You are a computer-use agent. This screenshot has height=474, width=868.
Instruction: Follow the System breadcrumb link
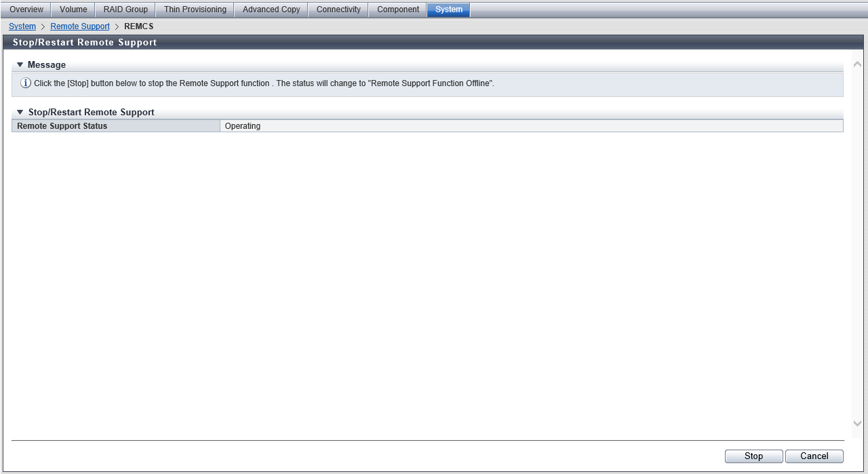(x=22, y=26)
